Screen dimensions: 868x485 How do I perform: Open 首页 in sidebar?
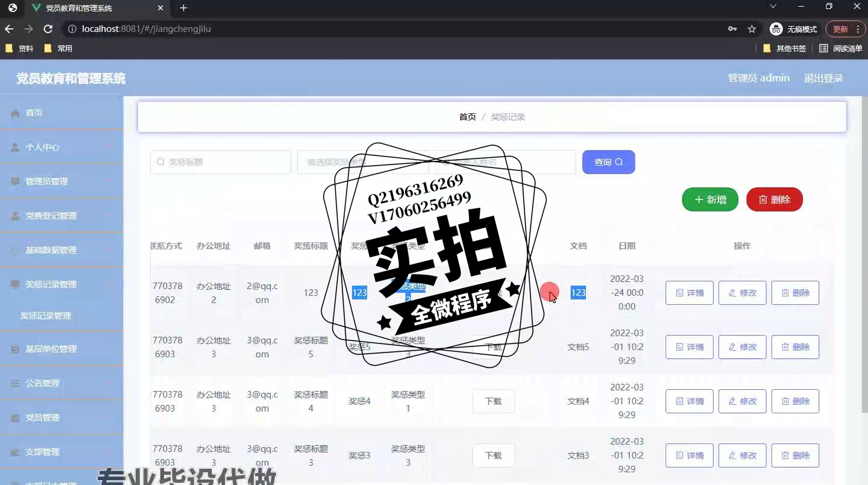point(61,113)
